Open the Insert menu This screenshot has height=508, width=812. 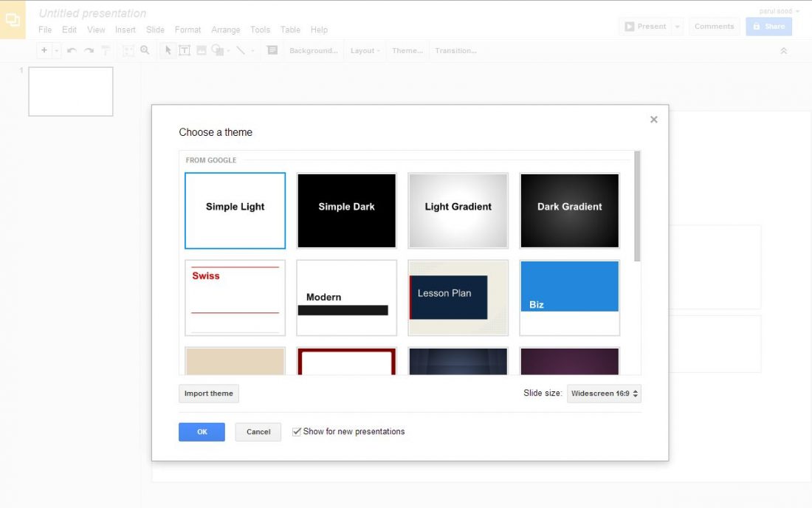click(125, 30)
